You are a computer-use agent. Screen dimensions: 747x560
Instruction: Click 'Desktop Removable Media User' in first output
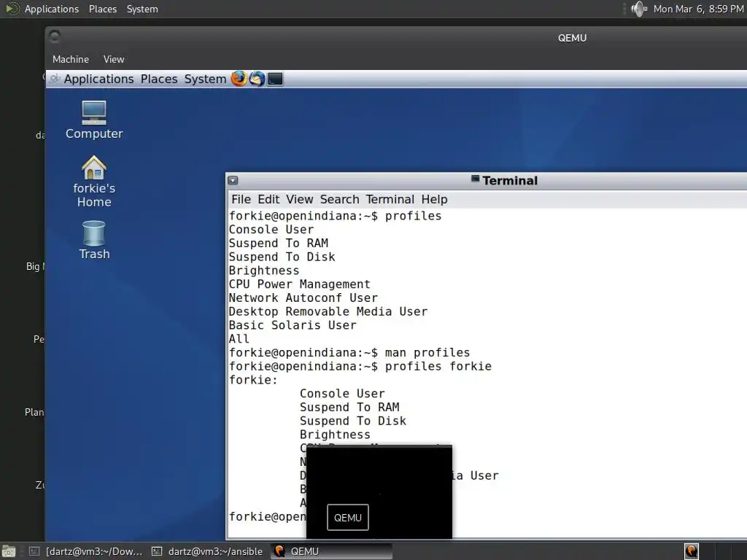click(328, 312)
